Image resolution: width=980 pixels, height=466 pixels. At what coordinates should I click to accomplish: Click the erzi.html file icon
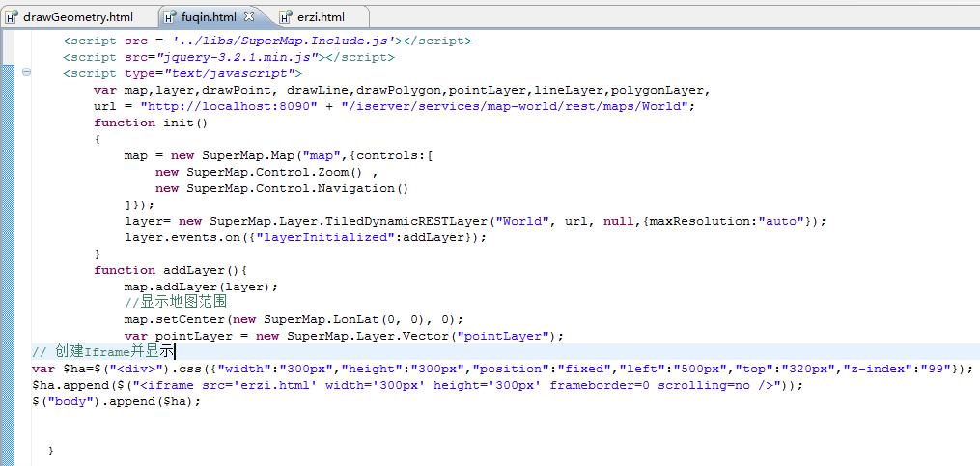[x=286, y=17]
